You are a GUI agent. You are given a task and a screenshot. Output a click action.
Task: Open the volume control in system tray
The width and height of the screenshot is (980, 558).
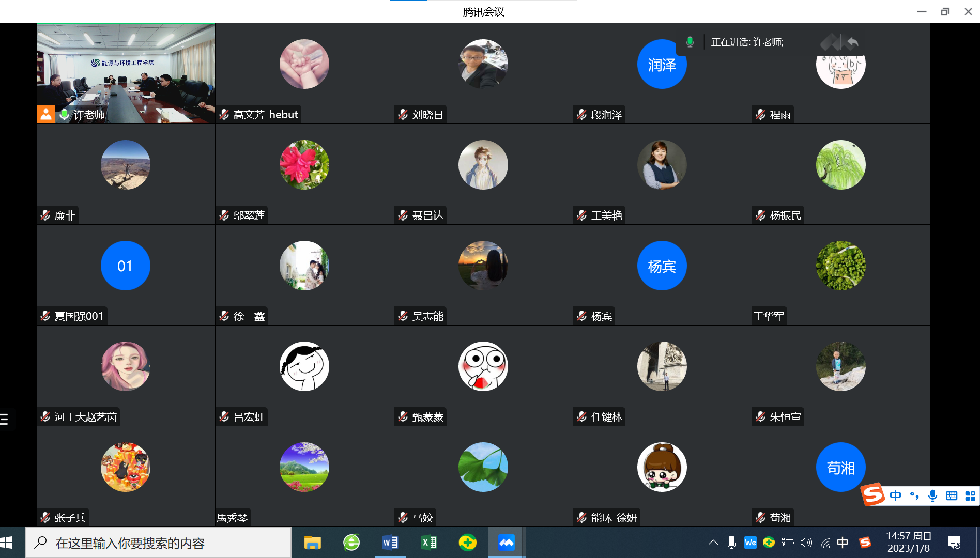click(x=806, y=542)
